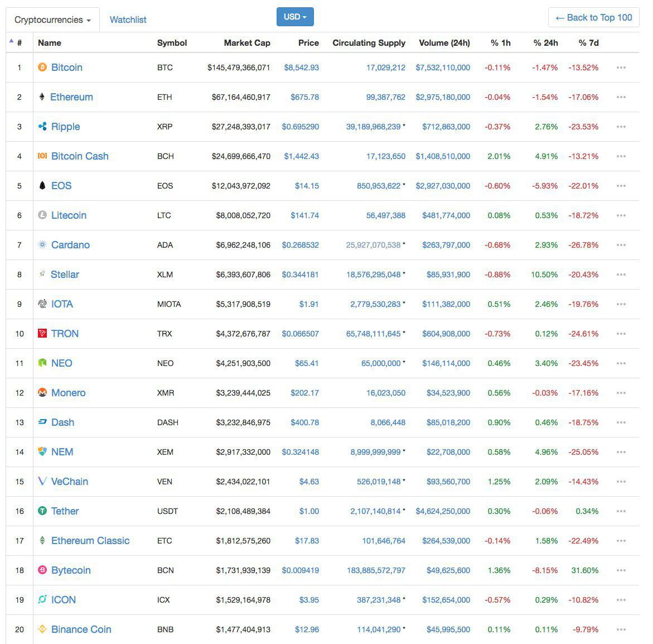Click the MIOTA symbol cell
653x644 pixels.
point(169,304)
